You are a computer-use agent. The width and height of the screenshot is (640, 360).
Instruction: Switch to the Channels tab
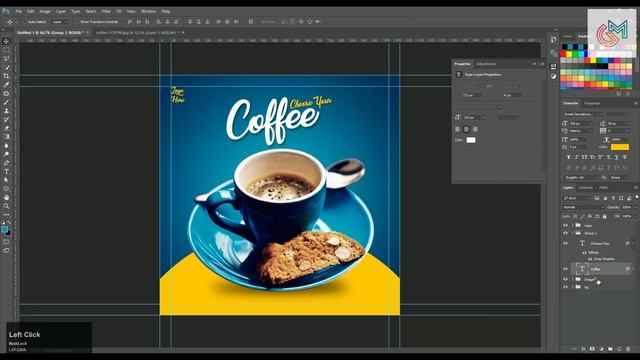point(586,188)
